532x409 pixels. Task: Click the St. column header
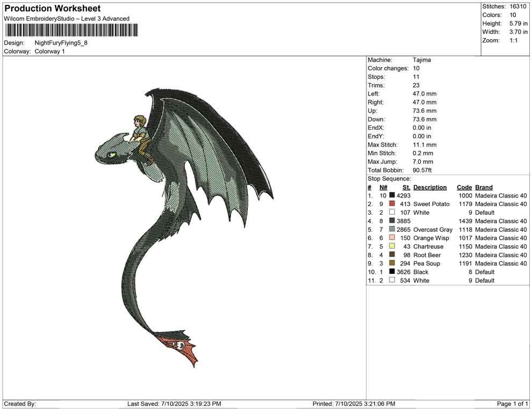(x=406, y=187)
